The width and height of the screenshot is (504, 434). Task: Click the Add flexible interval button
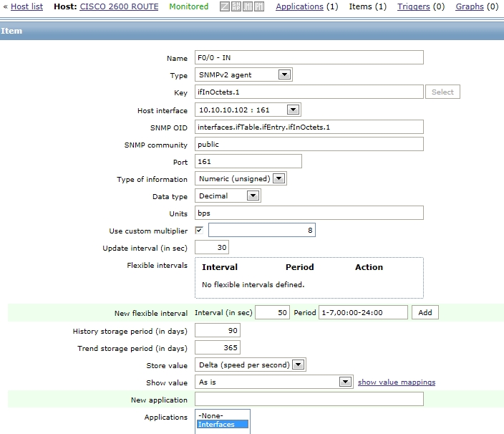point(425,312)
